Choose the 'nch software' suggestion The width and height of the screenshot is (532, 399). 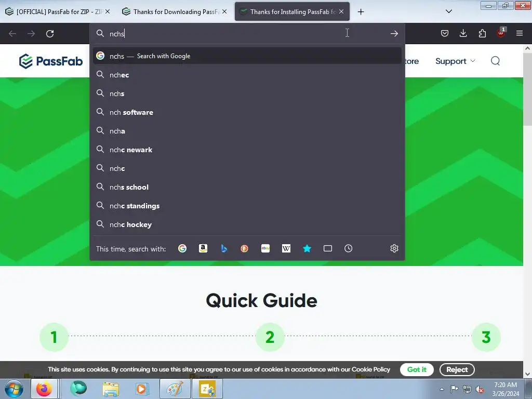click(x=247, y=112)
